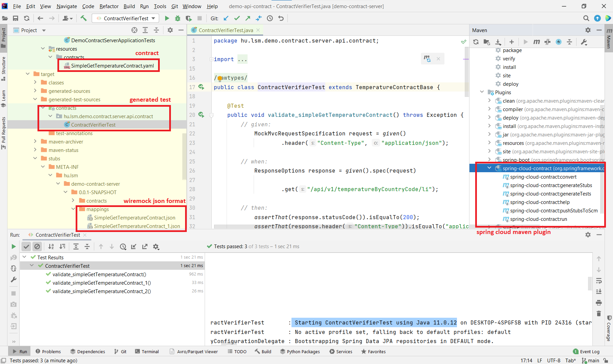
Task: Expand the classes folder
Action: click(35, 82)
